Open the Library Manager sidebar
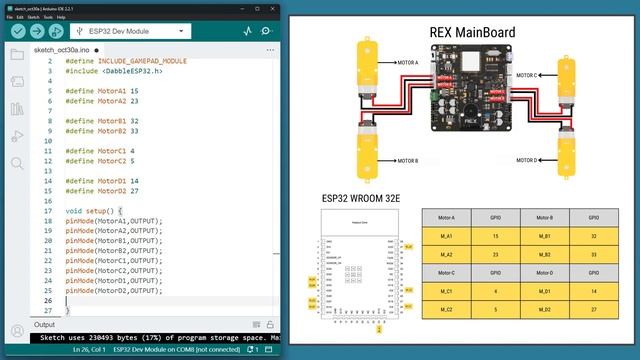The image size is (640, 360). click(x=17, y=109)
